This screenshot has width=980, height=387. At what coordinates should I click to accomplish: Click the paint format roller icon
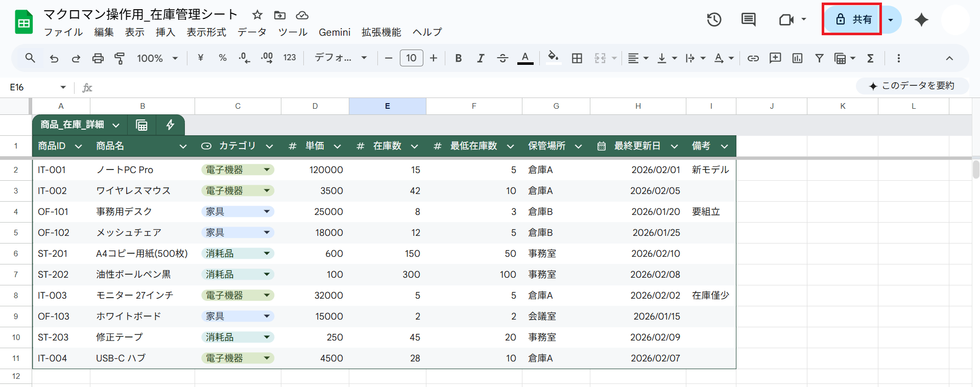tap(119, 58)
